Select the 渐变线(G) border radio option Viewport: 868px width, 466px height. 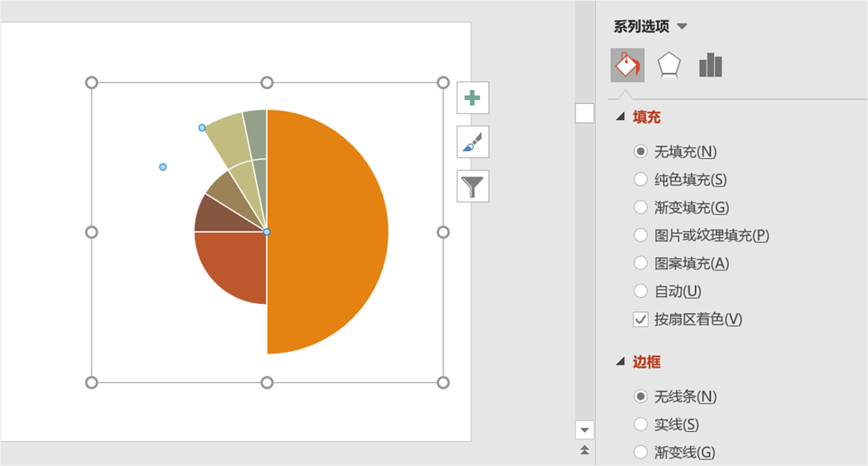pos(640,452)
